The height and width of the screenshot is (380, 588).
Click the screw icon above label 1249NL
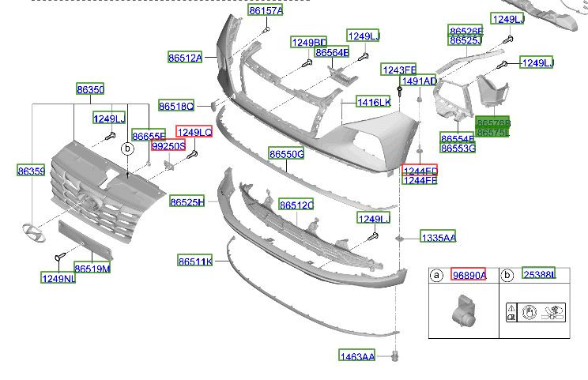[58, 258]
